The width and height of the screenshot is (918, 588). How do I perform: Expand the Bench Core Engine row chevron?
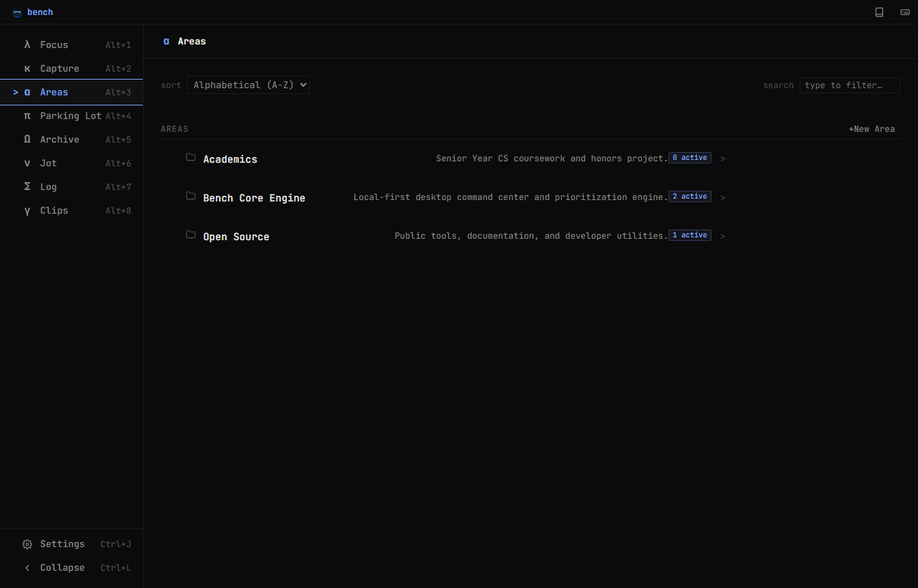[x=723, y=197]
